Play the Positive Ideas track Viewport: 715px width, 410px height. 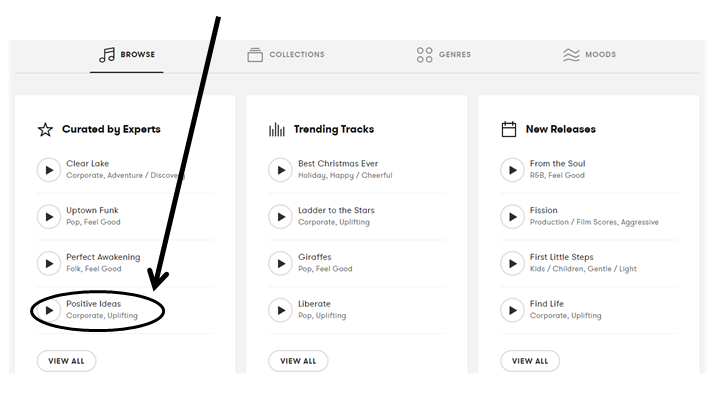49,310
